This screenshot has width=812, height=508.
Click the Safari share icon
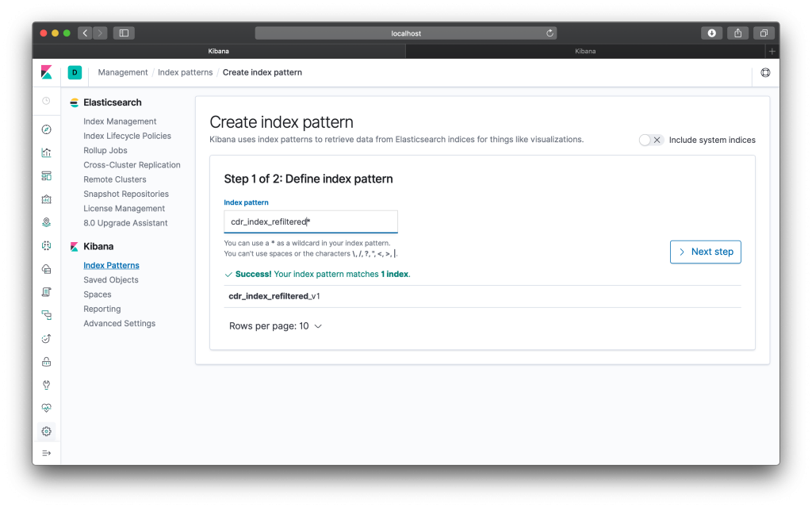click(738, 33)
